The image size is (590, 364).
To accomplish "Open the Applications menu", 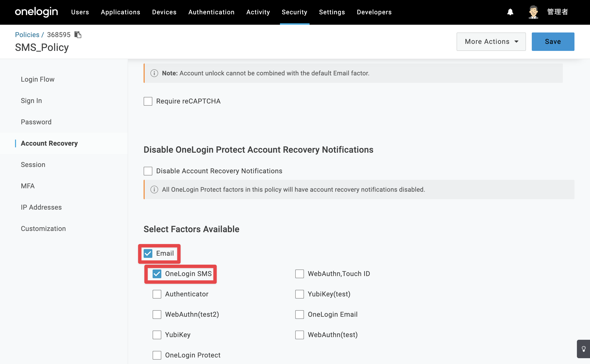I will click(x=121, y=12).
